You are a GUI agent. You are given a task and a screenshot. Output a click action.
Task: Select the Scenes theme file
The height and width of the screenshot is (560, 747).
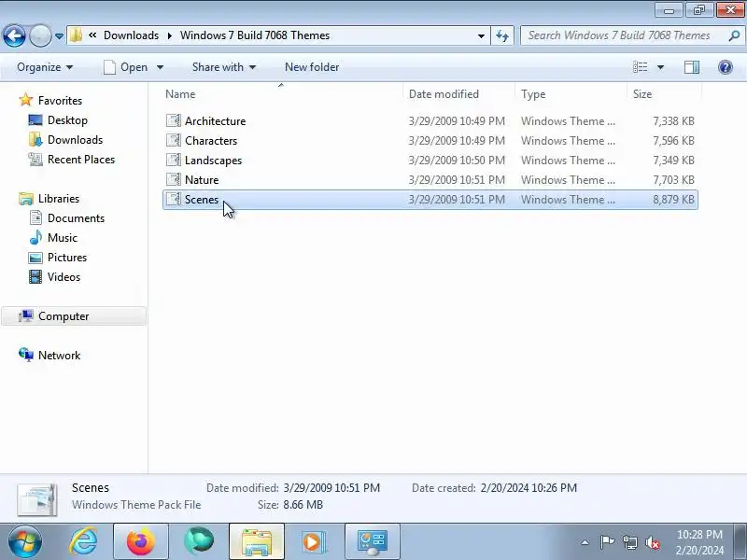pos(430,200)
